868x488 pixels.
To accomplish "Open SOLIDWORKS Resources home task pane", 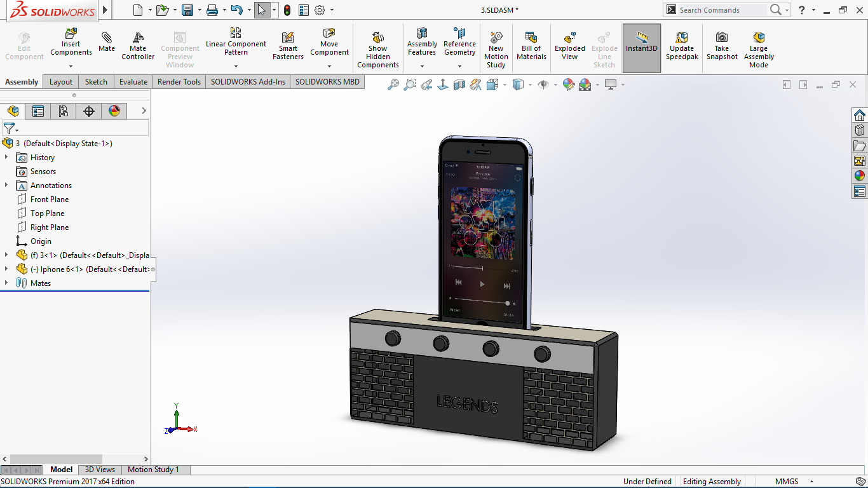I will (x=860, y=115).
